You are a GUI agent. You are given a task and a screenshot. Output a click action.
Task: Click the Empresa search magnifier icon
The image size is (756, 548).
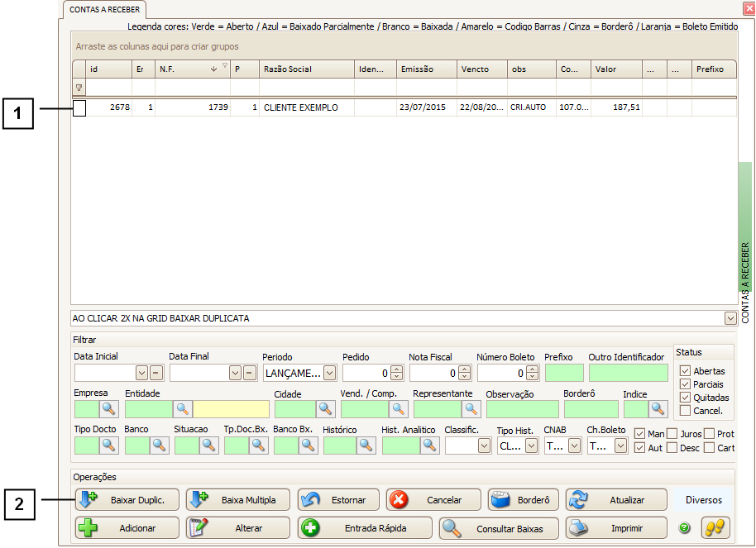[x=110, y=408]
